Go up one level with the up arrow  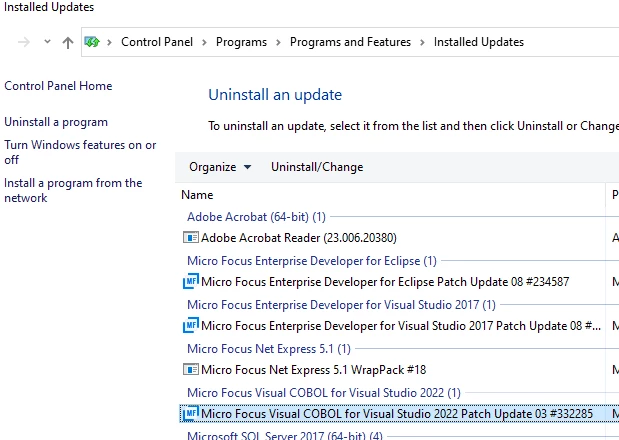68,42
